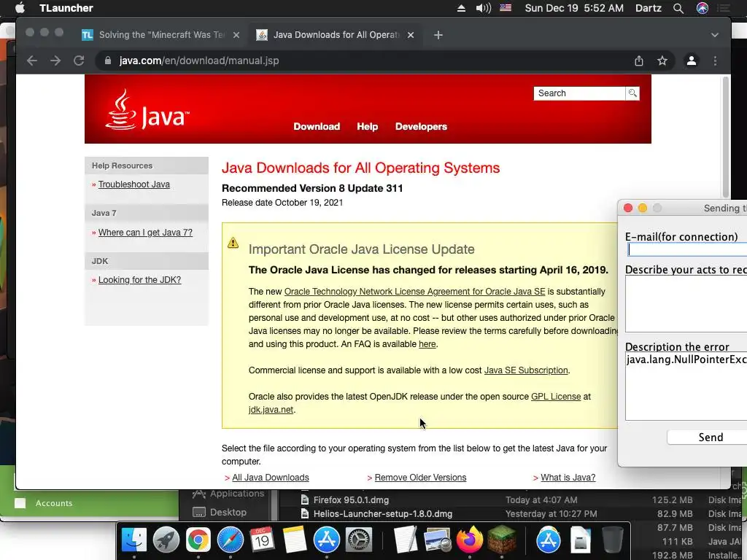Open Preview from the Dock

[x=438, y=540]
